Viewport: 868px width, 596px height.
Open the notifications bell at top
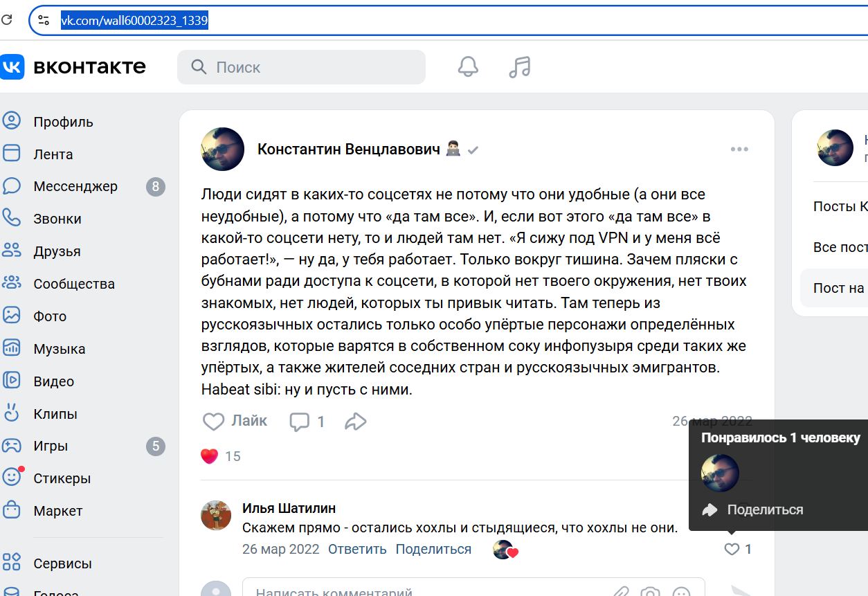[468, 66]
